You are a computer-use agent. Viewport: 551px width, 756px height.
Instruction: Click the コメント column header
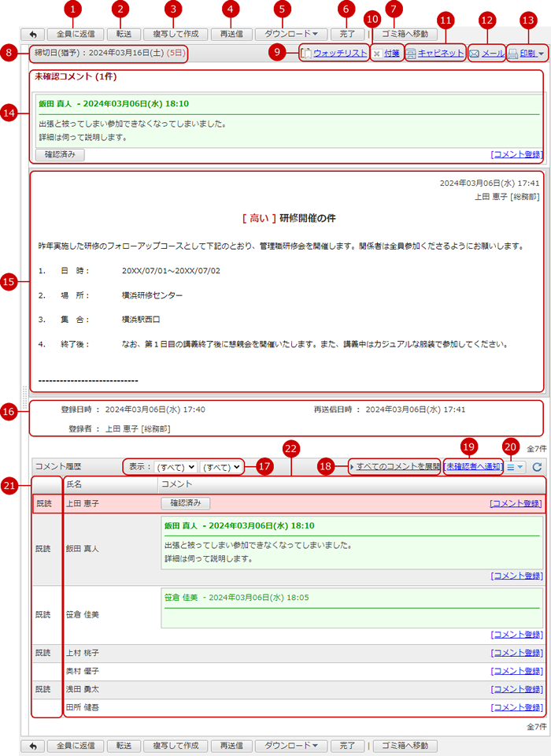[x=352, y=484]
